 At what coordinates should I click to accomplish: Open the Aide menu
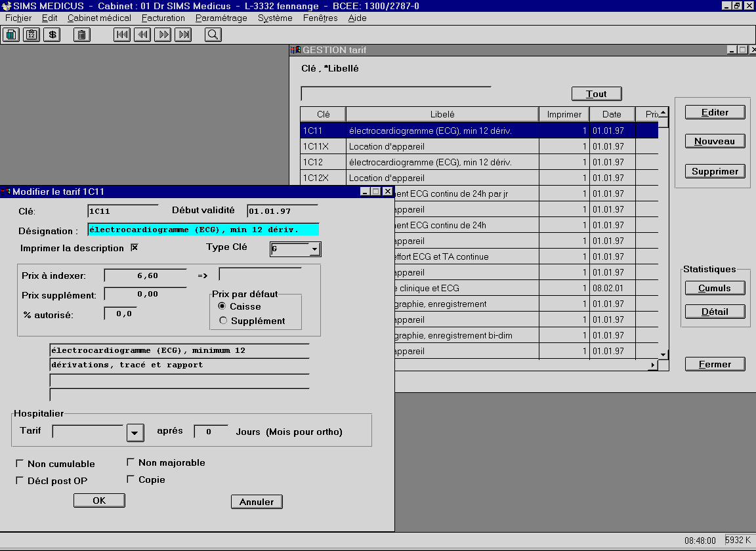(x=357, y=18)
